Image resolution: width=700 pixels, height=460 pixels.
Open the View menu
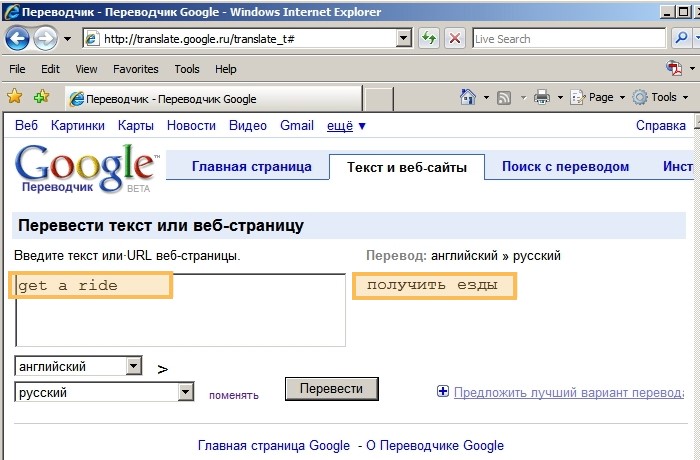click(86, 69)
